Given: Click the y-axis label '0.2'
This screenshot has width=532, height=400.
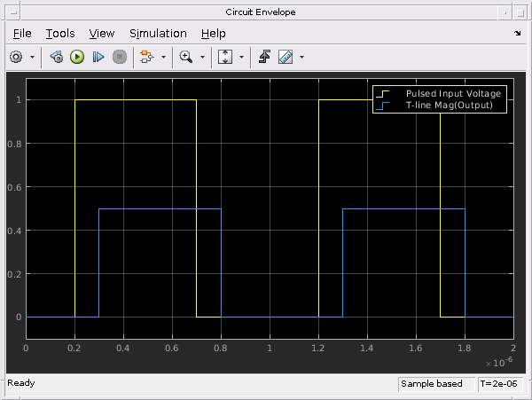Looking at the screenshot, I should coord(14,274).
